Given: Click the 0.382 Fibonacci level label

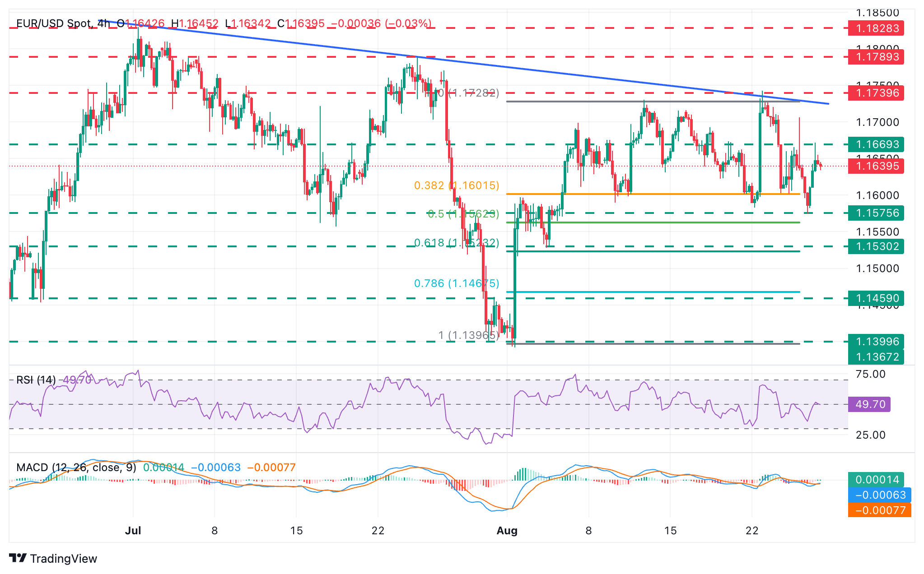Looking at the screenshot, I should (x=456, y=185).
